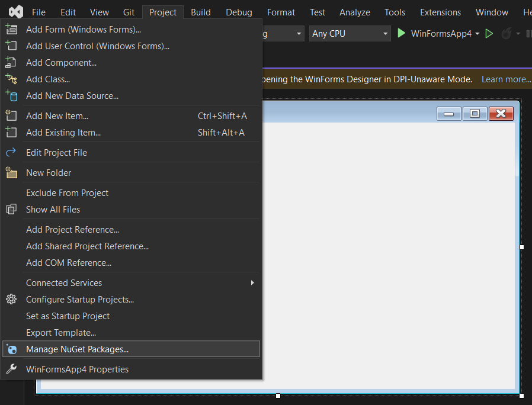
Task: Click the Add Component icon
Action: pos(11,62)
